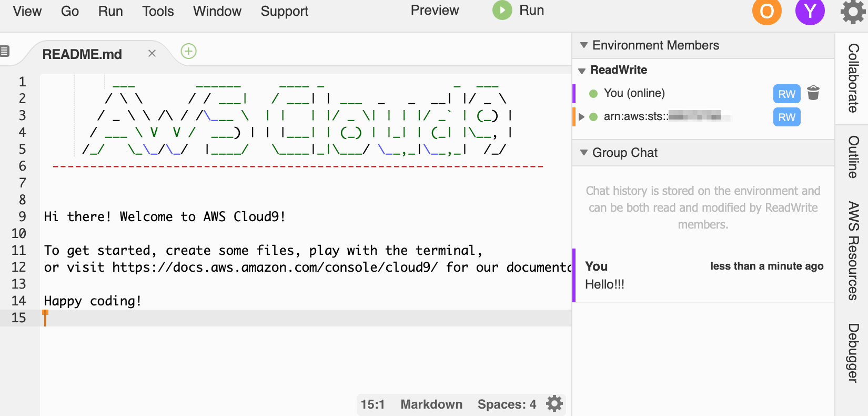868x416 pixels.
Task: Click the 'You (online)' member entry
Action: click(634, 93)
